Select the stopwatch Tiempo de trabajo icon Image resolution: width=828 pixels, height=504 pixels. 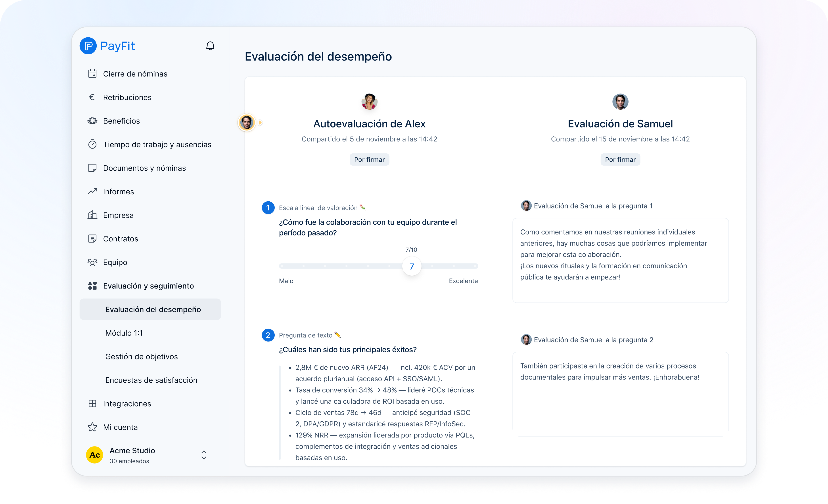pos(92,144)
